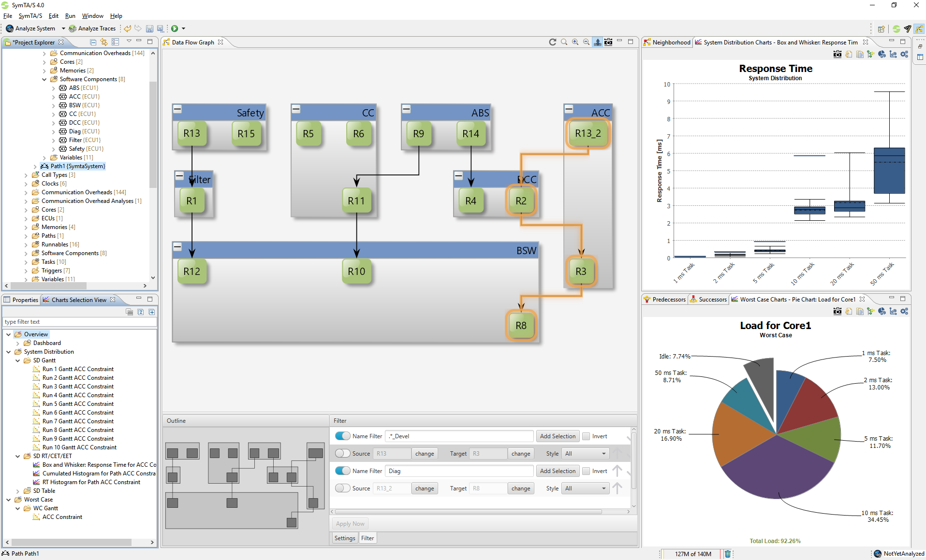This screenshot has height=560, width=926.
Task: Click the camera snapshot icon in Data Flow Graph toolbar
Action: coord(609,42)
